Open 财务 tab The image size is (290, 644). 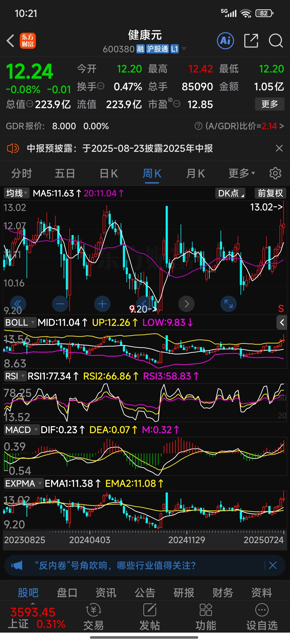[x=223, y=593]
